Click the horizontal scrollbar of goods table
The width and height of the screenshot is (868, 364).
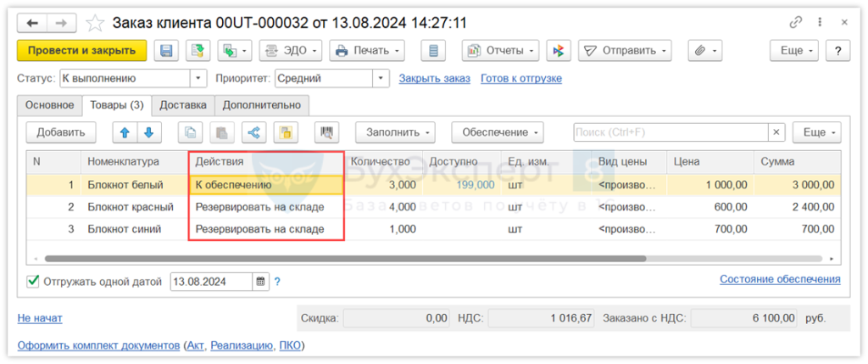pyautogui.click(x=339, y=259)
